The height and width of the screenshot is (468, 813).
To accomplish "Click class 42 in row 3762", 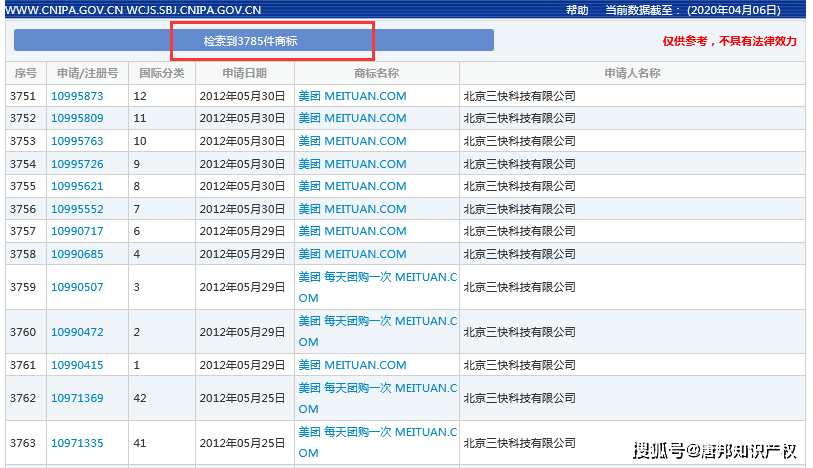I will click(140, 398).
